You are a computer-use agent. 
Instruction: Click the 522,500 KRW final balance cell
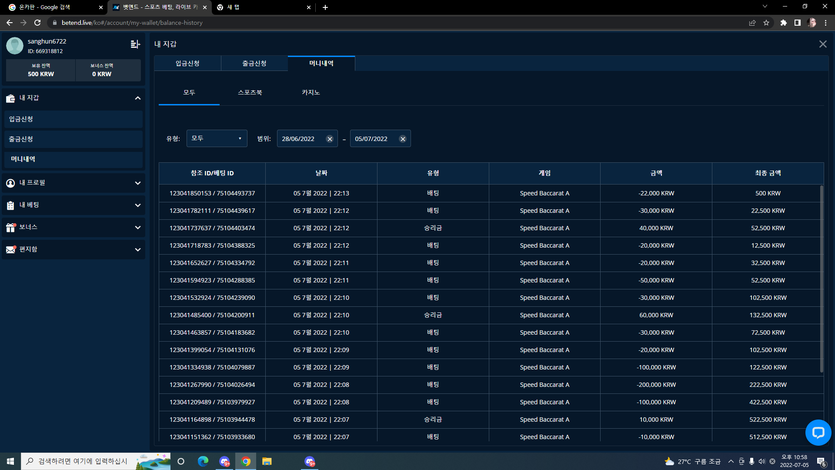(x=767, y=419)
